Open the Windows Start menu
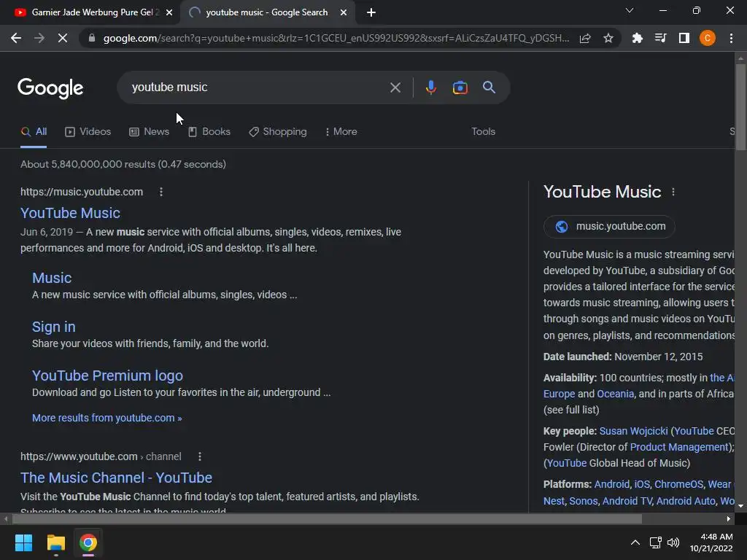Image resolution: width=747 pixels, height=560 pixels. tap(23, 542)
